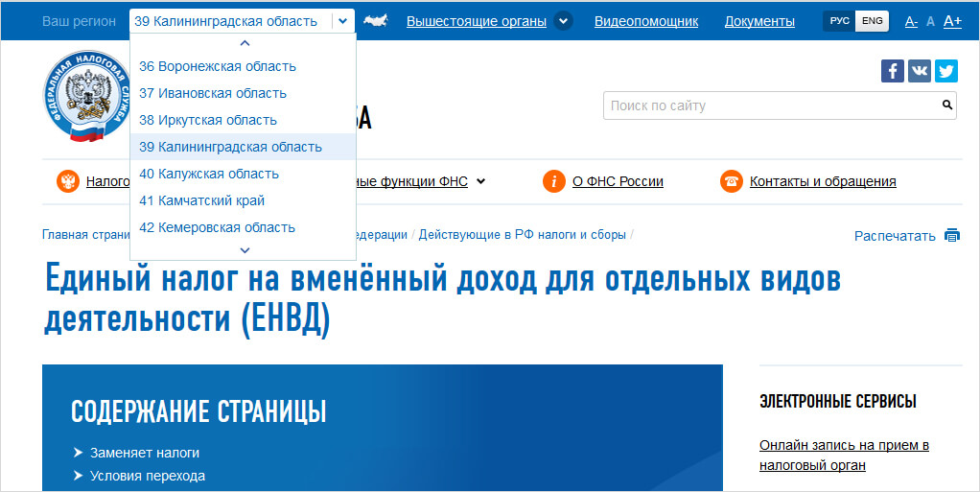Select 36 Воронежская область
This screenshot has width=980, height=492.
point(244,66)
